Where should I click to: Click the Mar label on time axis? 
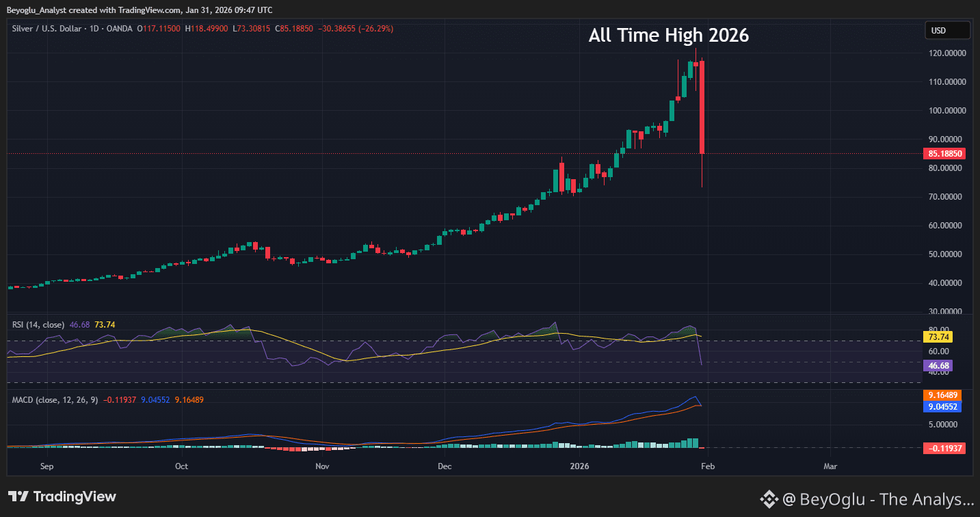pyautogui.click(x=830, y=467)
